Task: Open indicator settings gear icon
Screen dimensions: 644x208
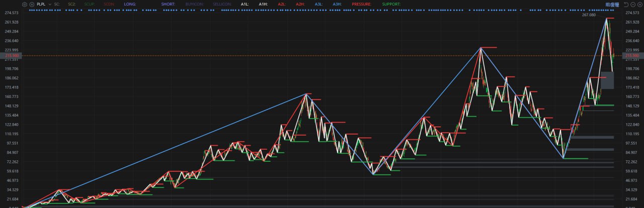Action: click(x=24, y=4)
